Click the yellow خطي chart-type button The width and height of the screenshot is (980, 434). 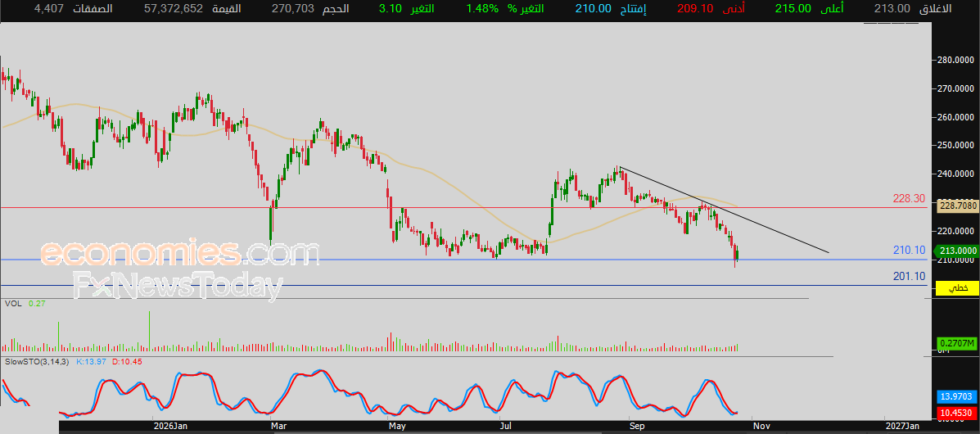click(956, 287)
